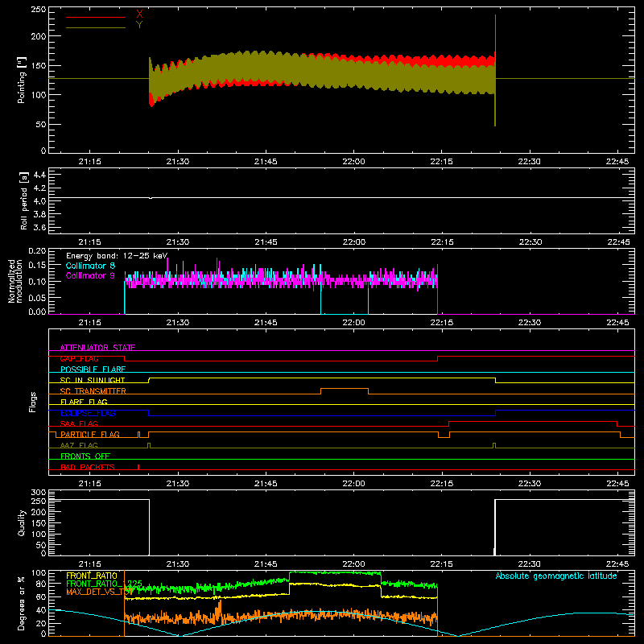644x644 pixels.
Task: Click the 'Normalized modulation' axis label
Action: (x=15, y=281)
